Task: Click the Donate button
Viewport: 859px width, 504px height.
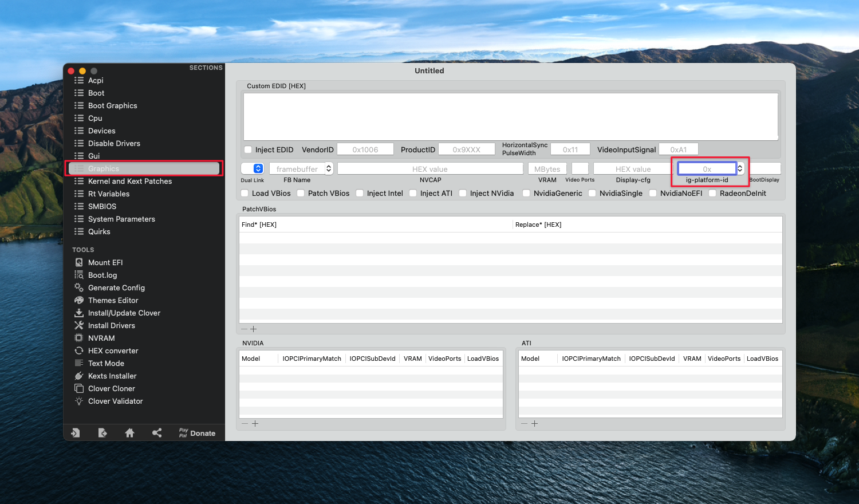Action: point(197,433)
